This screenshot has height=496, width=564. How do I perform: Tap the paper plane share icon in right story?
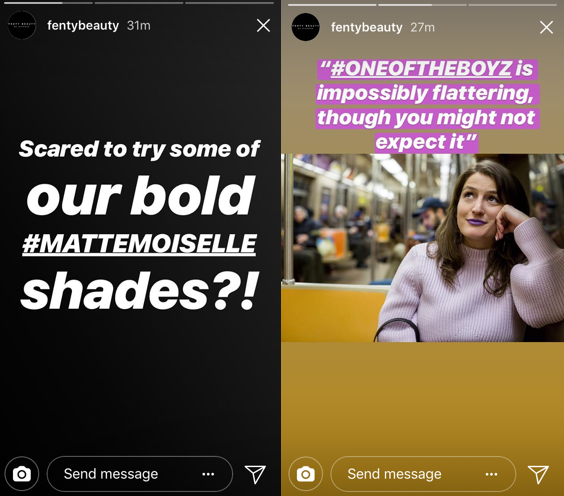tap(538, 474)
